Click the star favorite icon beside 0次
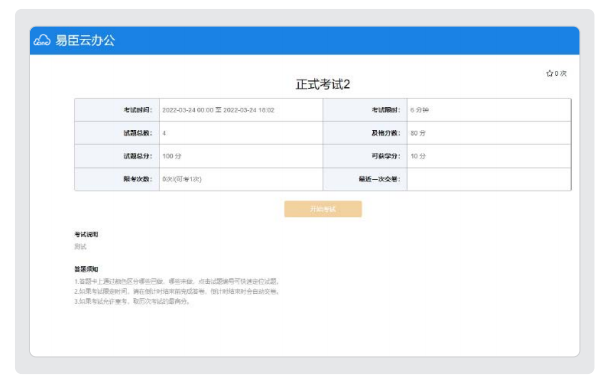Image resolution: width=610 pixels, height=382 pixels. [x=549, y=73]
